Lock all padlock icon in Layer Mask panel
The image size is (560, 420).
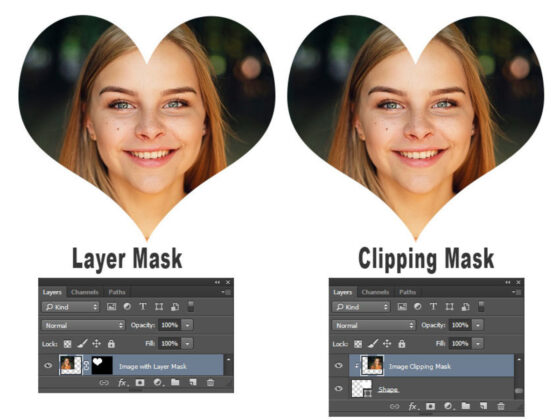pos(111,344)
